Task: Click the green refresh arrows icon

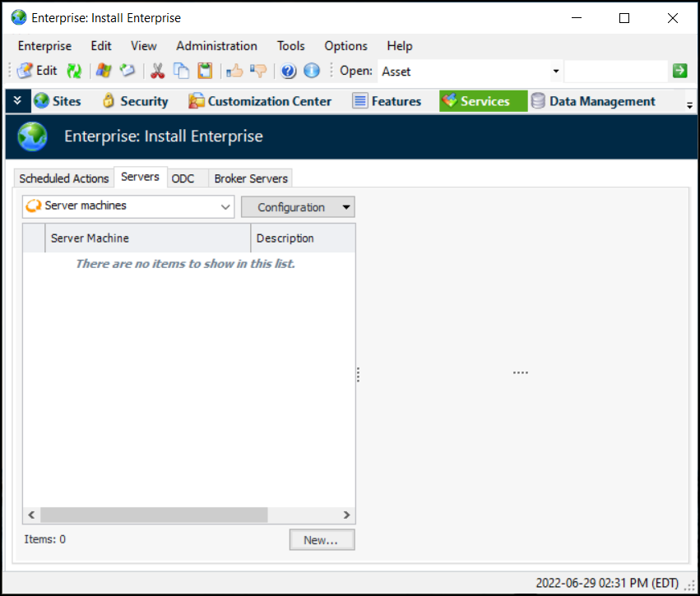Action: point(74,71)
